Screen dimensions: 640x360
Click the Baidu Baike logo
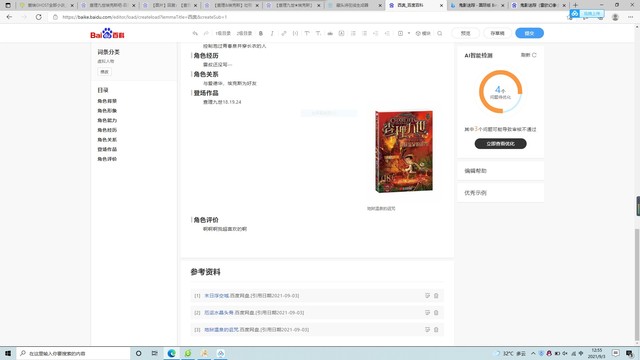(x=107, y=33)
